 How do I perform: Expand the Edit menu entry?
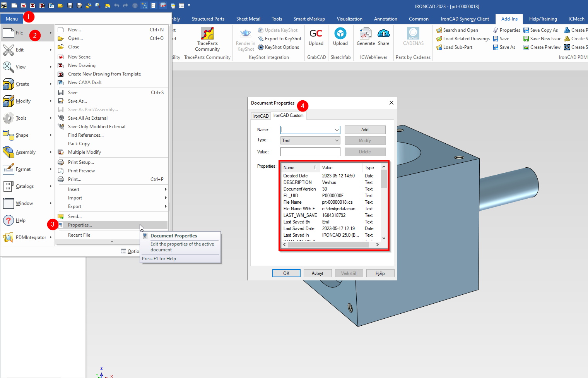coord(27,50)
